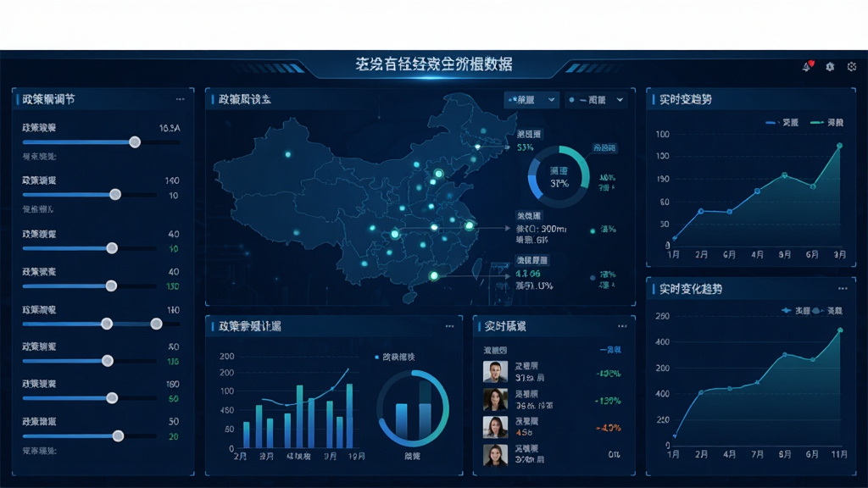Click the isolated glowing dot in far-west China
Image resolution: width=868 pixels, height=488 pixels.
pyautogui.click(x=288, y=154)
